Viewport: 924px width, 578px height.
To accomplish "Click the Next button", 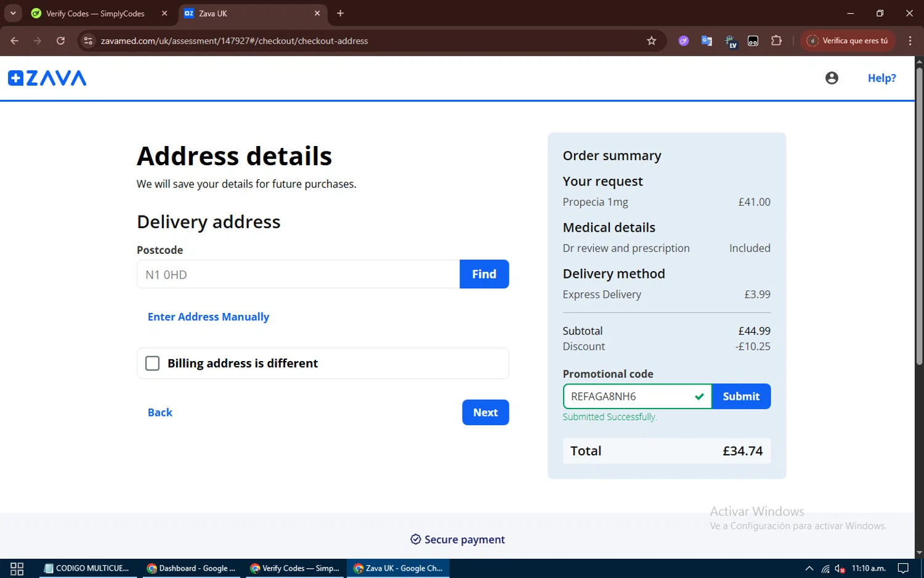I will pos(485,412).
